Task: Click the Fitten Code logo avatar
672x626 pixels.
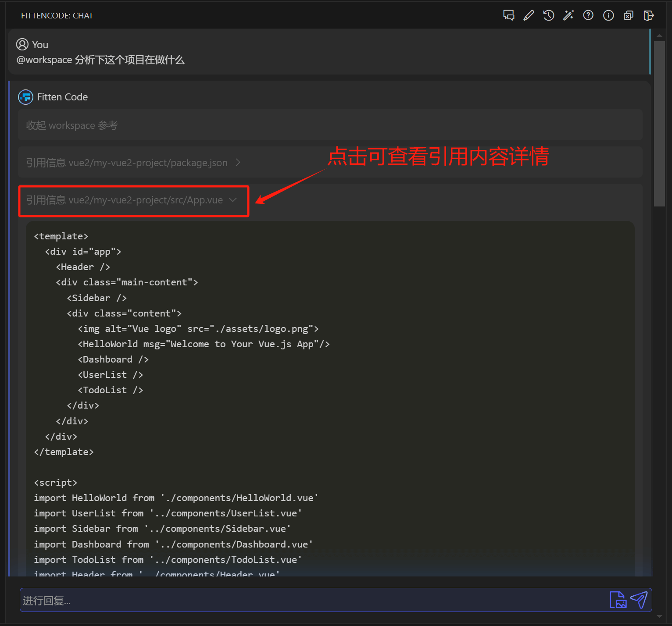Action: [25, 97]
